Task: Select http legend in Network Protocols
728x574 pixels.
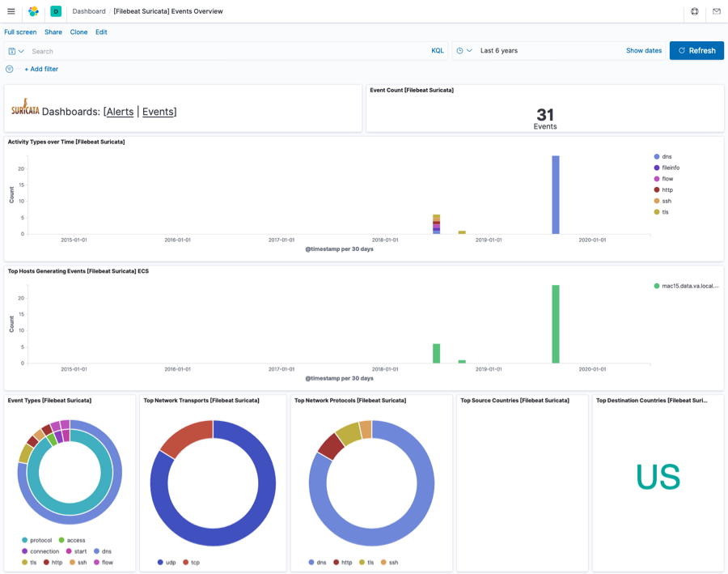Action: [x=343, y=563]
